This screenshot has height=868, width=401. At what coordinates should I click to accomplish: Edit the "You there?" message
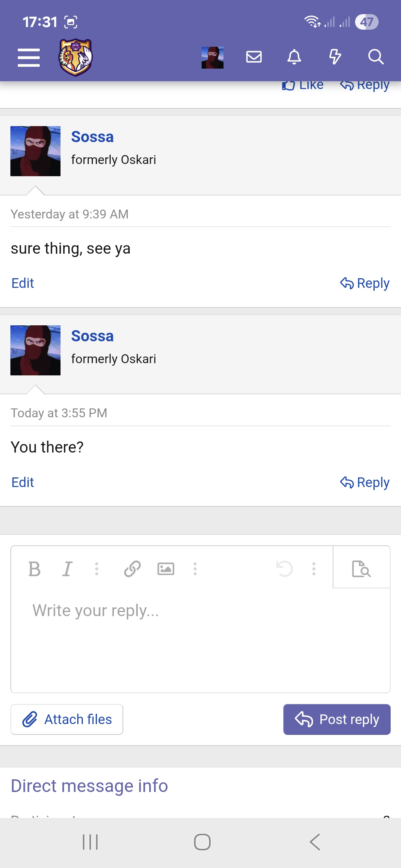point(23,482)
